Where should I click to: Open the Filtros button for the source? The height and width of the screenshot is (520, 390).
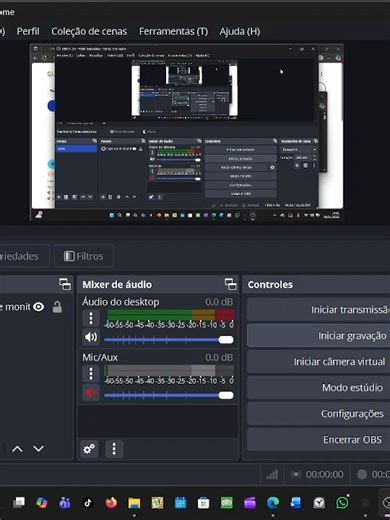click(x=84, y=256)
